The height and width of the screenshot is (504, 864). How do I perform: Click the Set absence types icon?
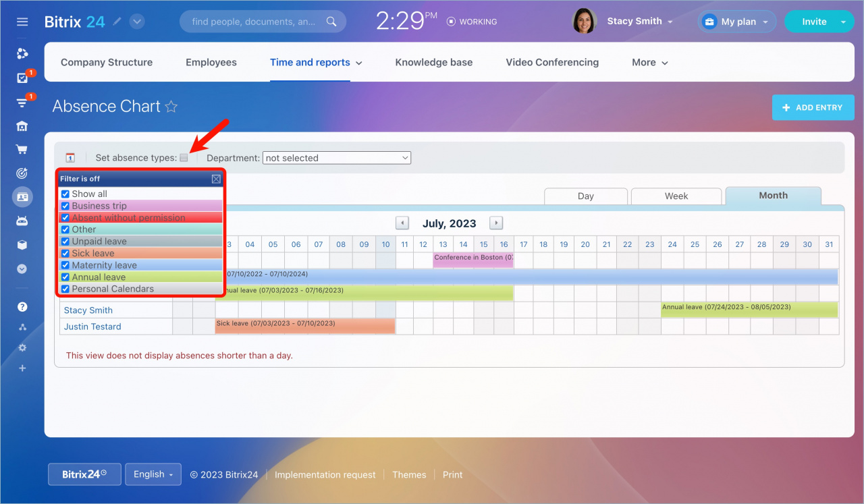click(184, 158)
